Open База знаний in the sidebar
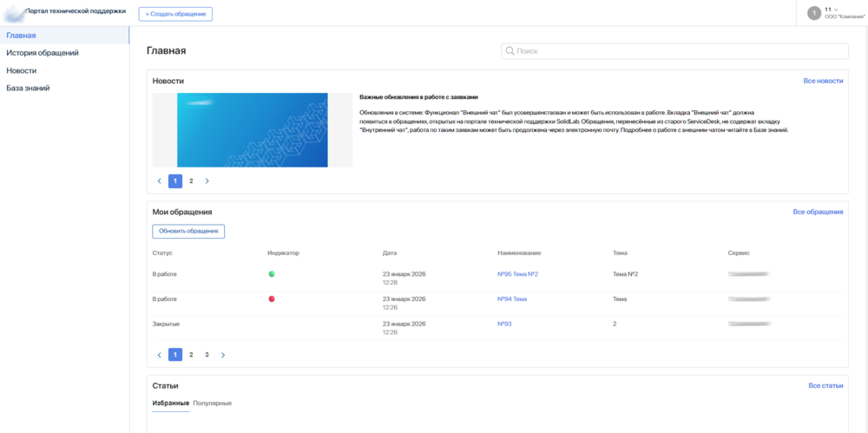 coord(28,88)
